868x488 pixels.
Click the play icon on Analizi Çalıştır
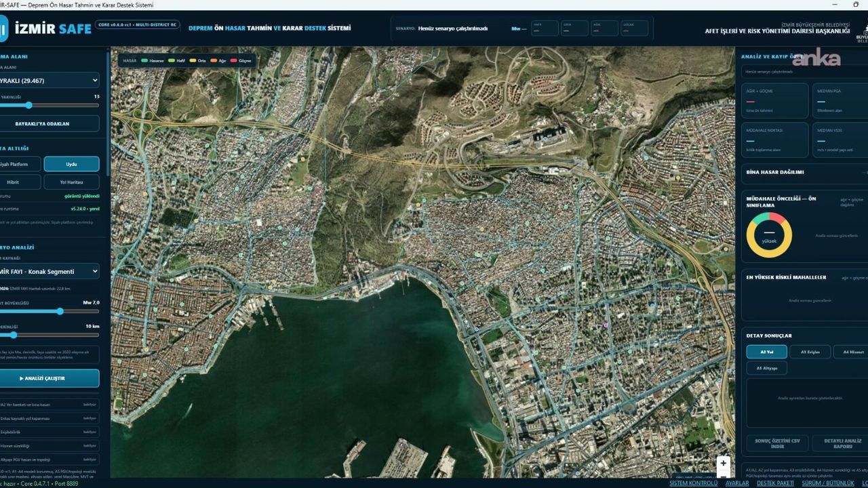[22, 378]
